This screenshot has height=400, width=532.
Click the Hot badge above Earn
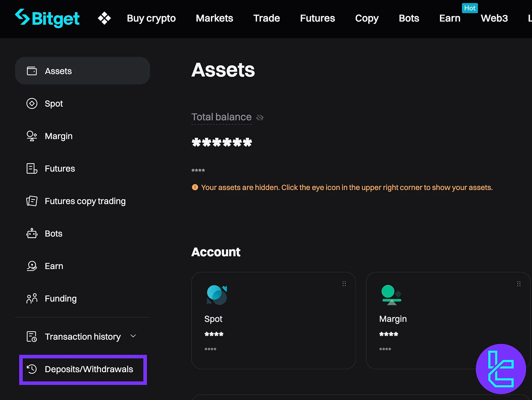[470, 8]
